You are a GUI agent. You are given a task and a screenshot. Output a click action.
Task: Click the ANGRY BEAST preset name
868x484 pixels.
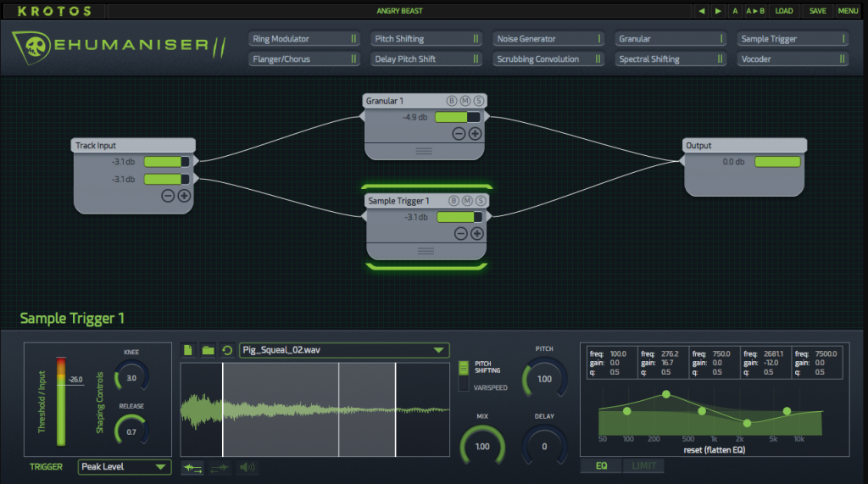(400, 10)
